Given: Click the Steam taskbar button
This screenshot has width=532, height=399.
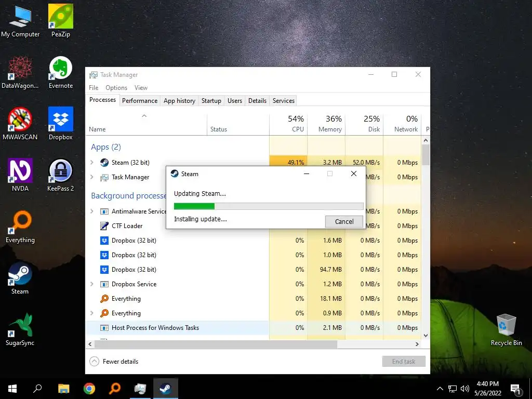Looking at the screenshot, I should coord(166,388).
